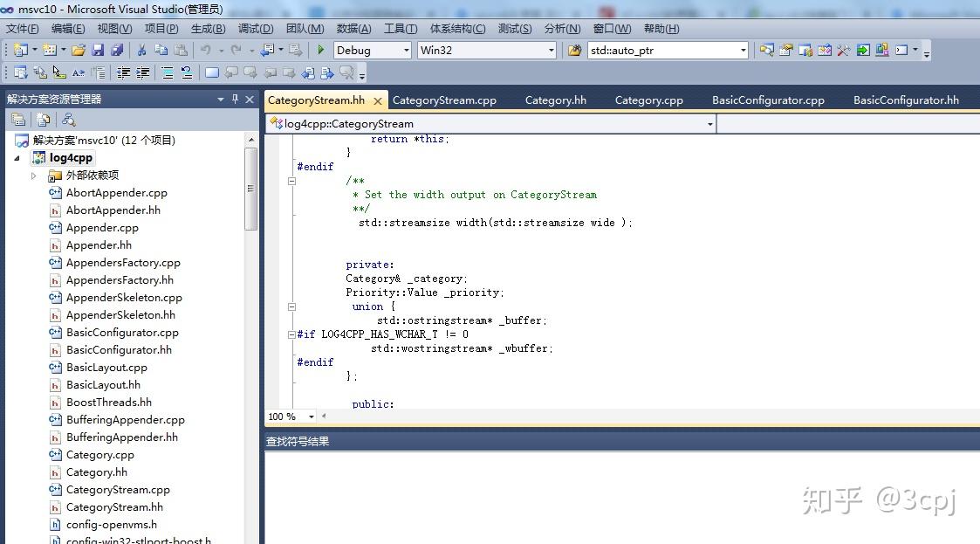Open BasicLayout.cpp in Solution Explorer
This screenshot has height=544, width=980.
106,368
